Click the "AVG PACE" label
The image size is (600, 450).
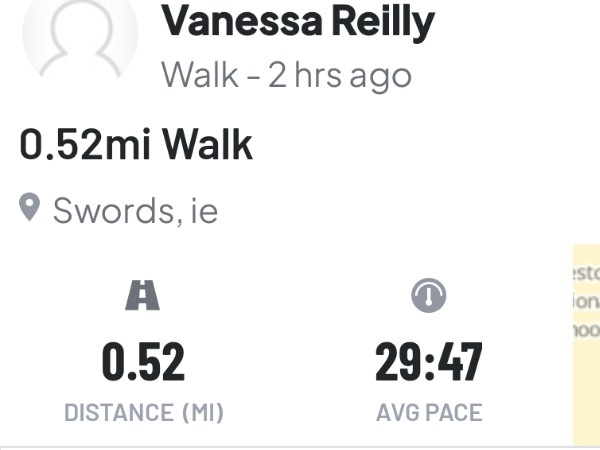[x=428, y=411]
